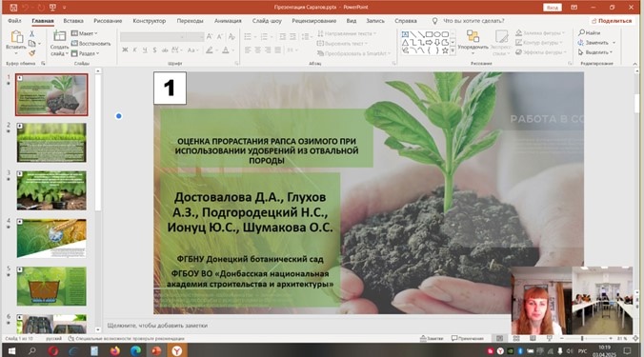Decrease font size with small A icon
Image resolution: width=644 pixels, height=357 pixels.
tap(220, 36)
